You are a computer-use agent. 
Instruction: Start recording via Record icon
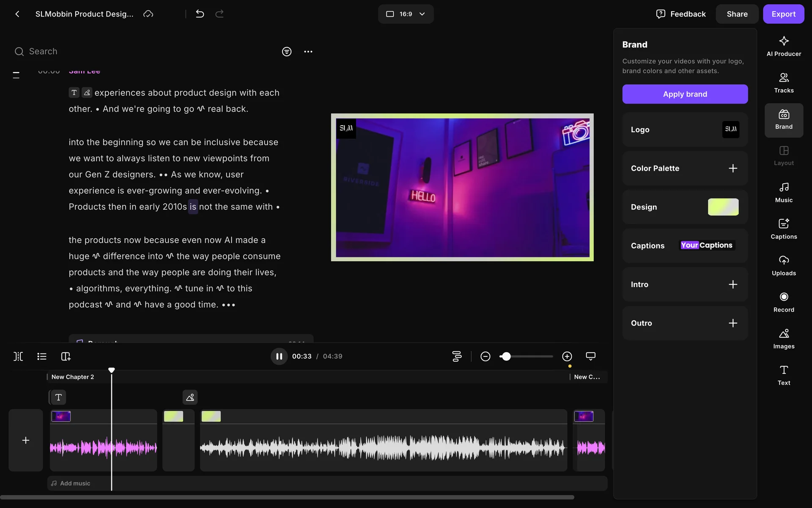(x=783, y=302)
